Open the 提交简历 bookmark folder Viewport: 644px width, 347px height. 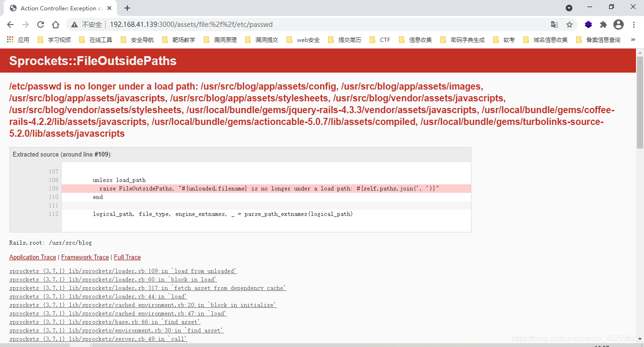(x=345, y=40)
